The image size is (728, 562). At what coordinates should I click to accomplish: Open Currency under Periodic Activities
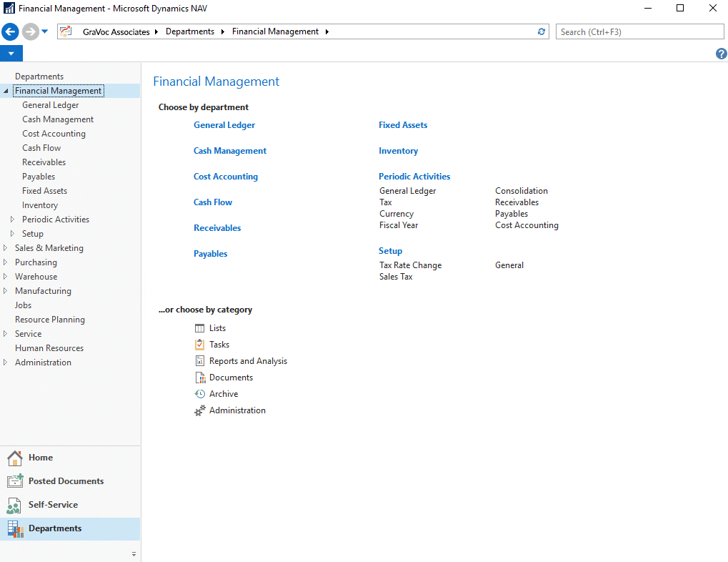397,214
